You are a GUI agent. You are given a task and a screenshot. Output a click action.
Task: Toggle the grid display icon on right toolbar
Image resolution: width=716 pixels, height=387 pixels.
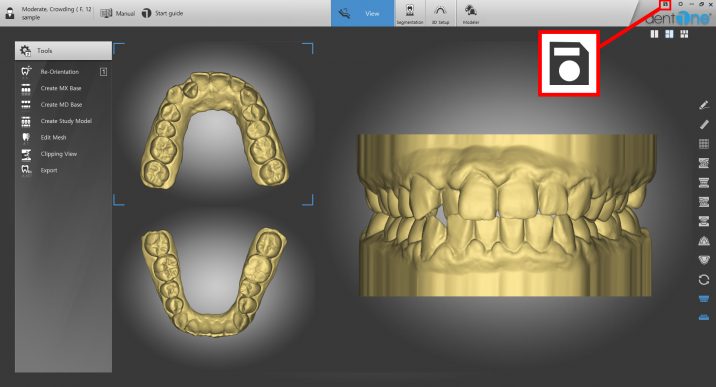click(704, 144)
